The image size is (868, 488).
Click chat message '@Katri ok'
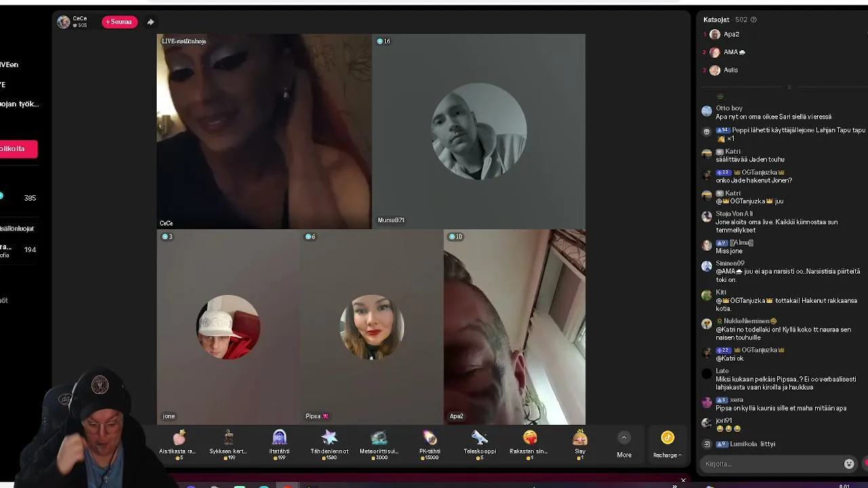730,359
